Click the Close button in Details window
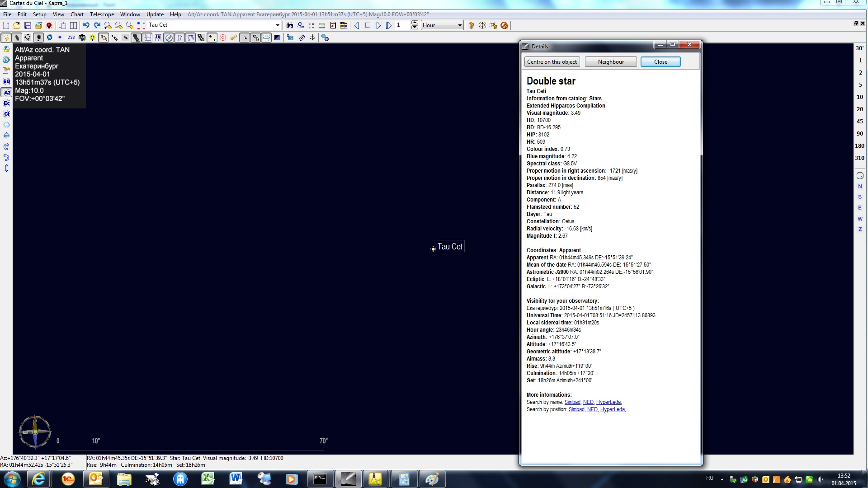 point(660,62)
